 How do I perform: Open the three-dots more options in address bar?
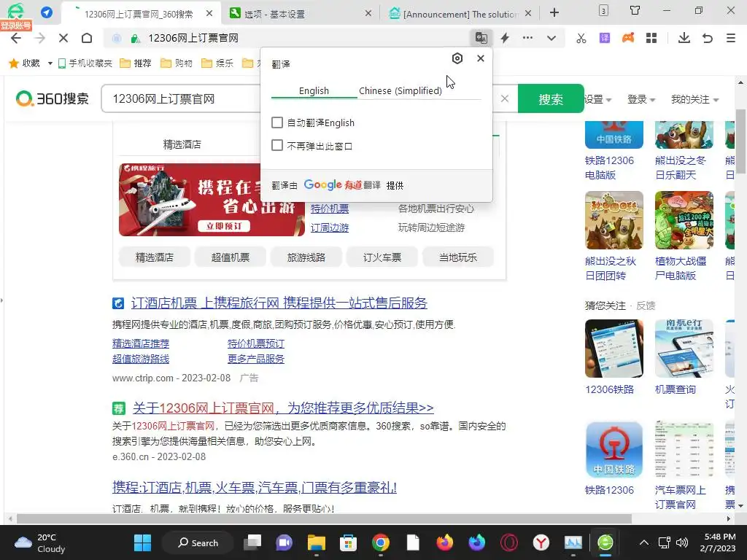[x=528, y=38]
